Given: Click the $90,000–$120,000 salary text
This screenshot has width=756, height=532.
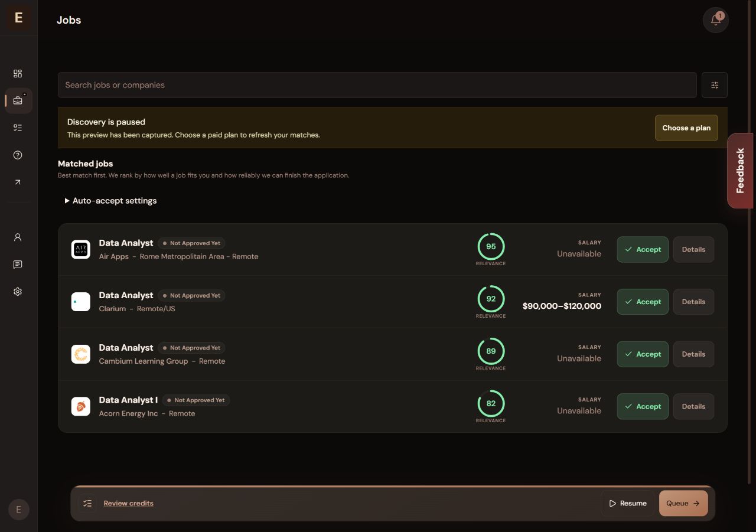Looking at the screenshot, I should click(562, 306).
